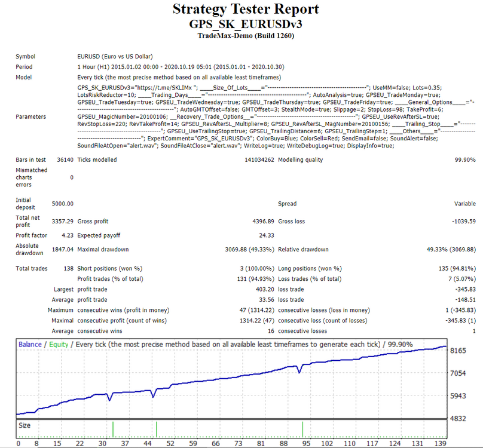Click TradeMax-Demo (Build 1260) subtitle
Viewport: 483px width, 448px height.
246,36
